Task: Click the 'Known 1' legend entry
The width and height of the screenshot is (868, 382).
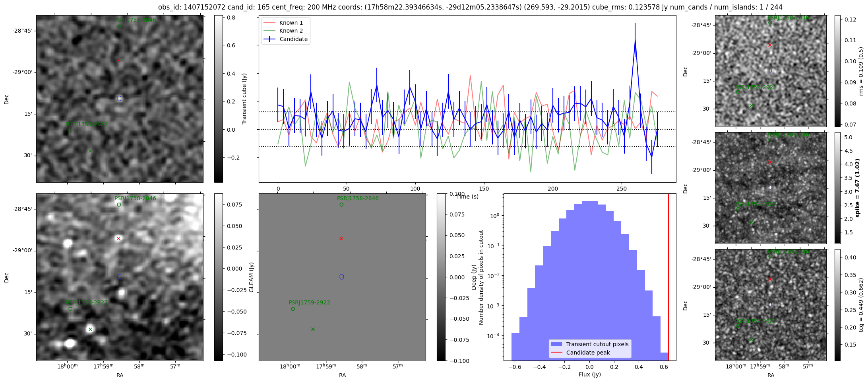Action: click(291, 23)
